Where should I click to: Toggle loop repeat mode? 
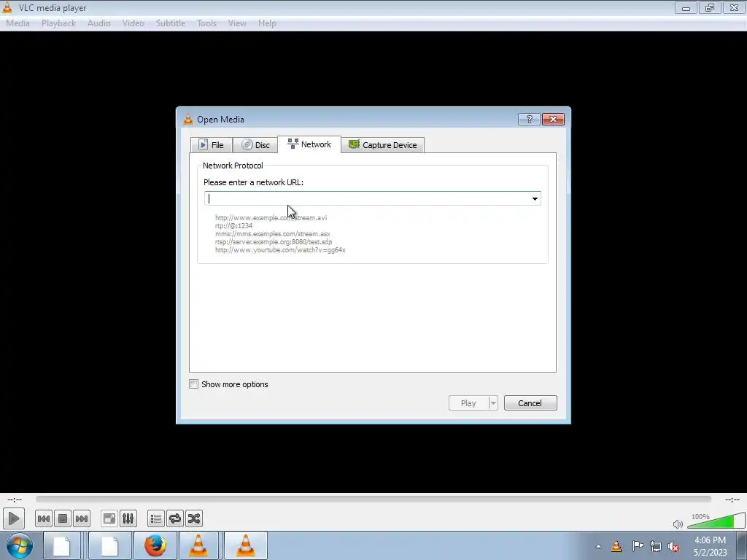point(175,518)
